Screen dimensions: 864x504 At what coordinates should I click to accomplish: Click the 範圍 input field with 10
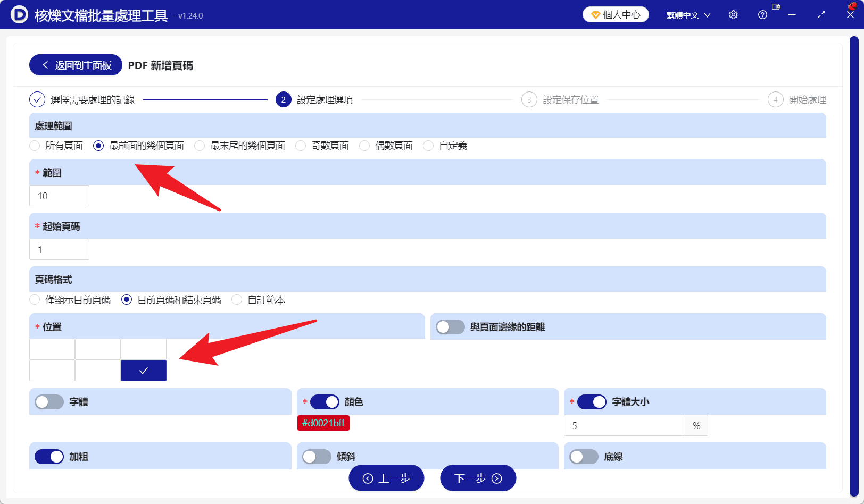59,196
